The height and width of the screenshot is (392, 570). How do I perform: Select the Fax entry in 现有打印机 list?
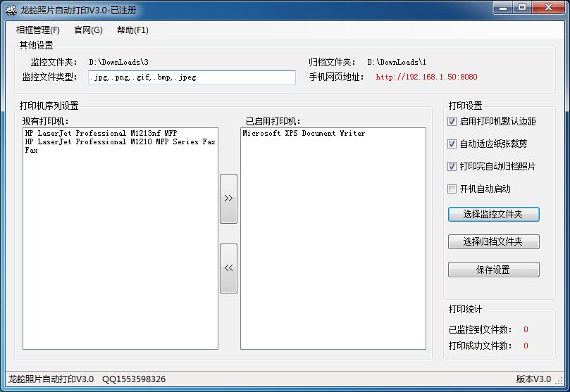[x=31, y=151]
